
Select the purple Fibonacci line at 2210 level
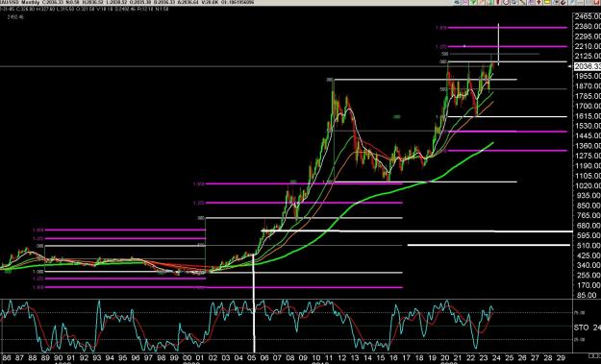tap(507, 47)
